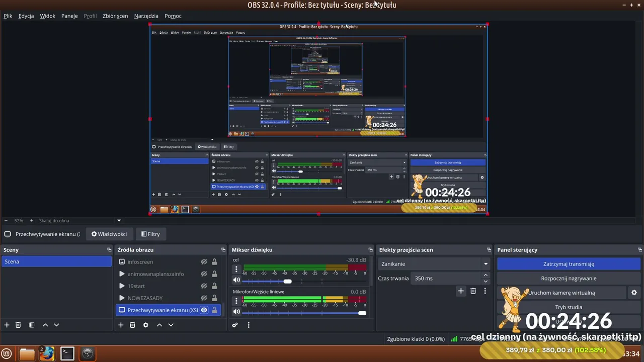Open options dots for Mikrofon/Wejście liniowe track
The width and height of the screenshot is (644, 362).
click(x=236, y=301)
